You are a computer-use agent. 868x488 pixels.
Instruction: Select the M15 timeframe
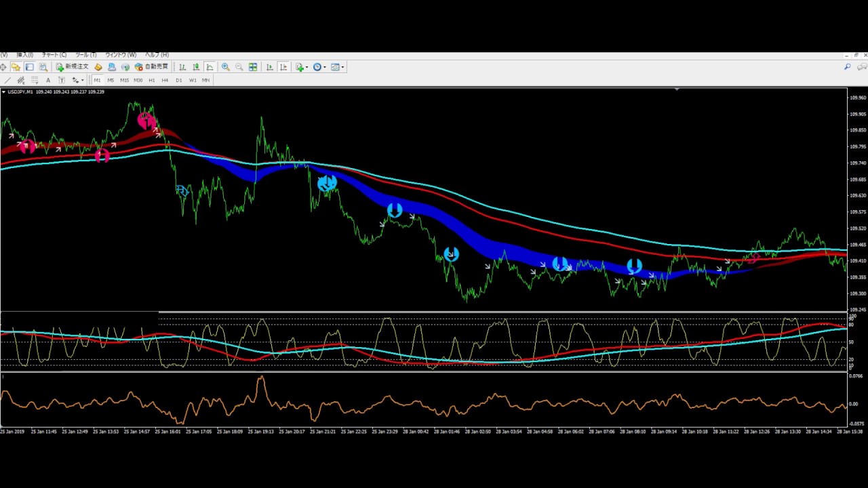click(124, 80)
